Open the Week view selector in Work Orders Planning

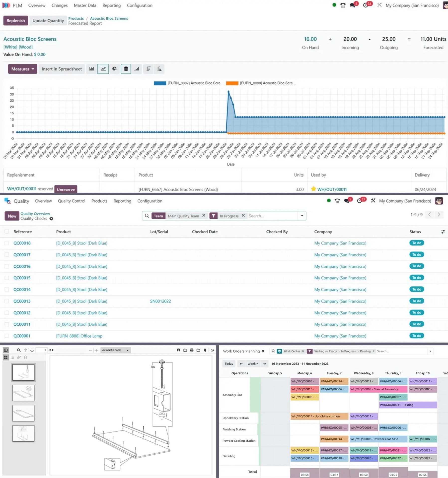[252, 363]
